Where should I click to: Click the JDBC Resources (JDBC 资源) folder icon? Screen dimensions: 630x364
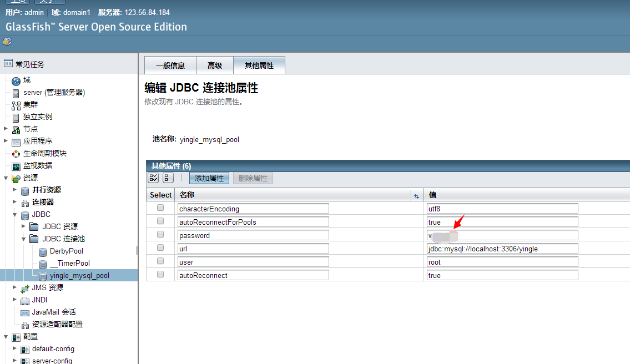(34, 227)
